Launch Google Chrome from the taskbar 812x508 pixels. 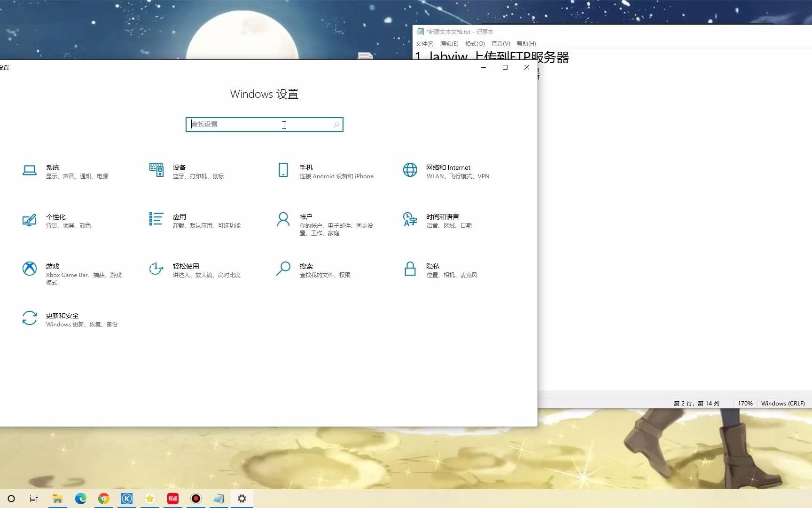(x=103, y=499)
